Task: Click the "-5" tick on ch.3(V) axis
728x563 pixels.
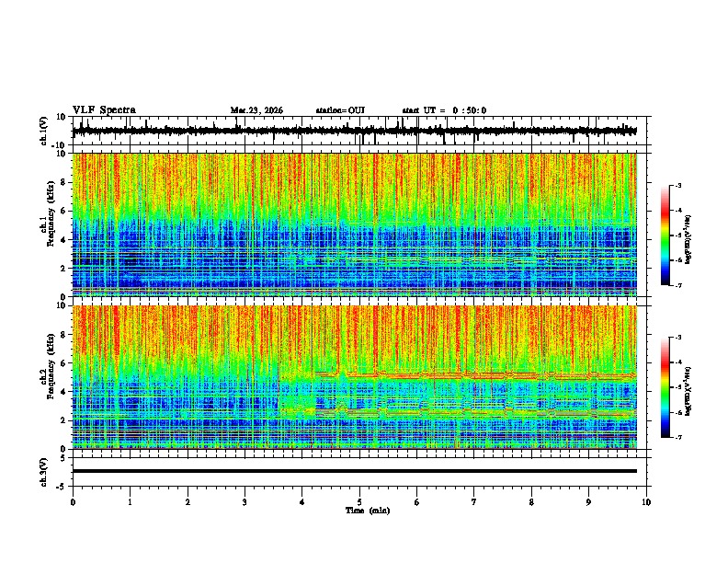Action: pos(62,487)
